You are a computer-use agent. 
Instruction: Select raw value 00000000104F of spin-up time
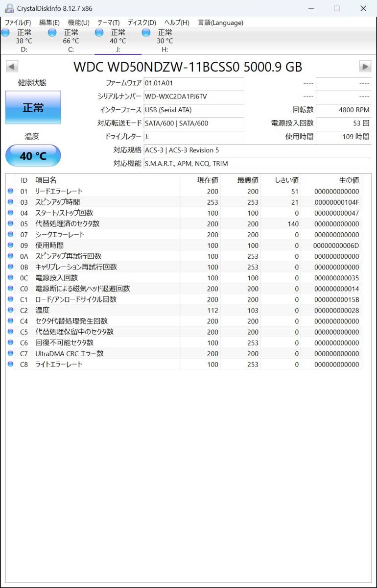[337, 202]
